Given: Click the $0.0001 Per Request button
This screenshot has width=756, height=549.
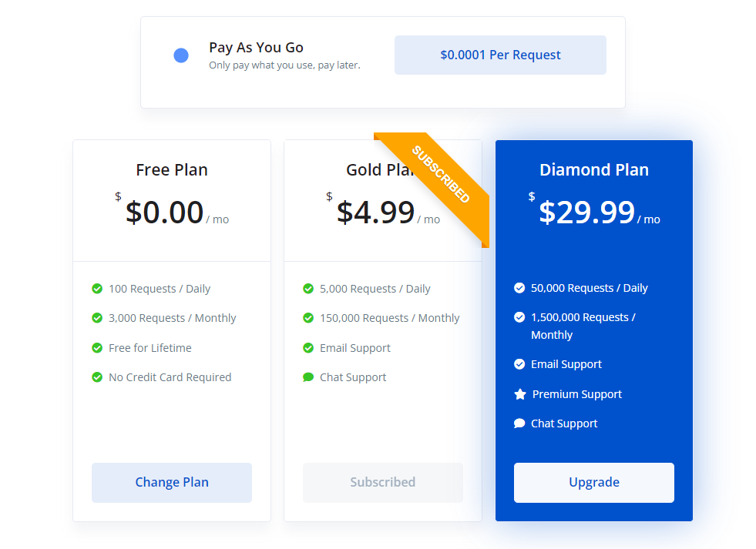Looking at the screenshot, I should coord(500,55).
